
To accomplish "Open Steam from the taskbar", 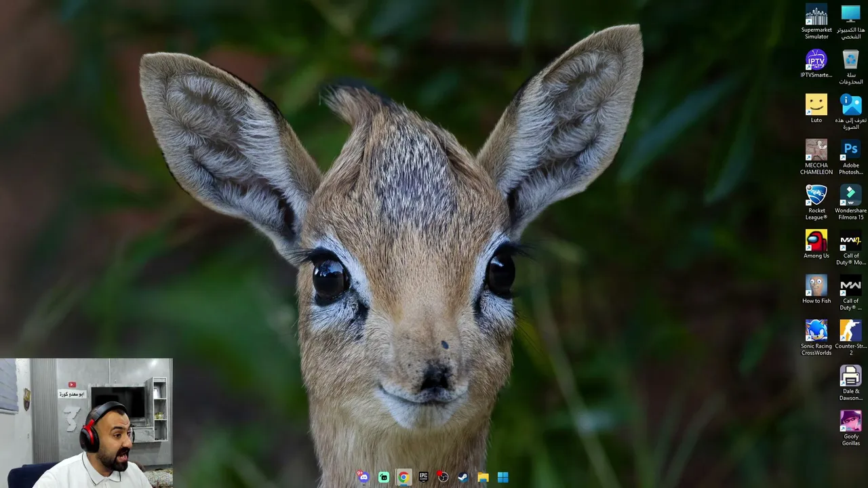I will pos(463,477).
